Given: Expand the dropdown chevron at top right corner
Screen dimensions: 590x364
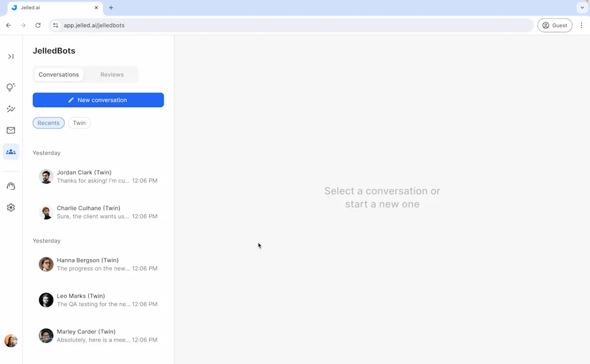Looking at the screenshot, I should coord(582,7).
